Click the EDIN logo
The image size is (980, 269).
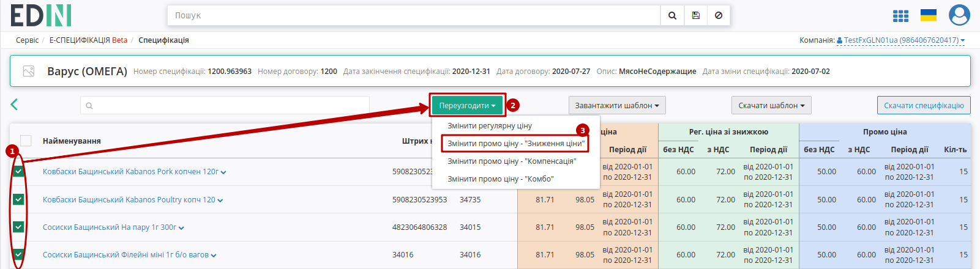[41, 15]
